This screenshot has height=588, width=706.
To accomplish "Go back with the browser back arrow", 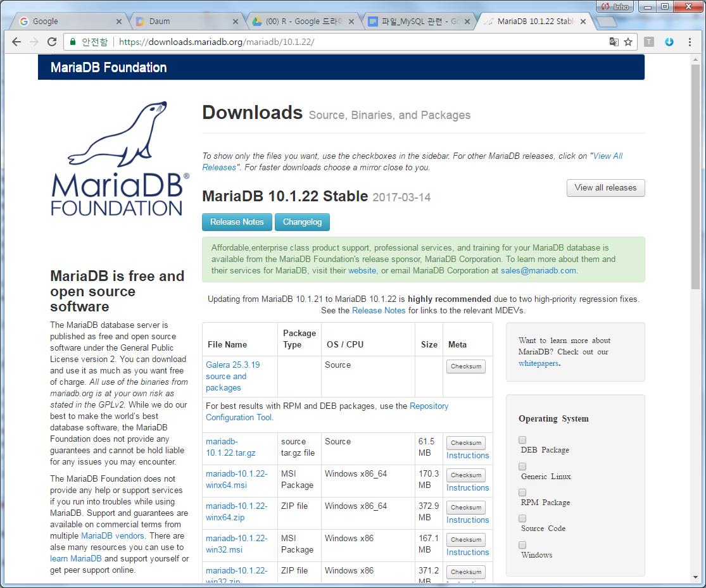I will tap(16, 42).
